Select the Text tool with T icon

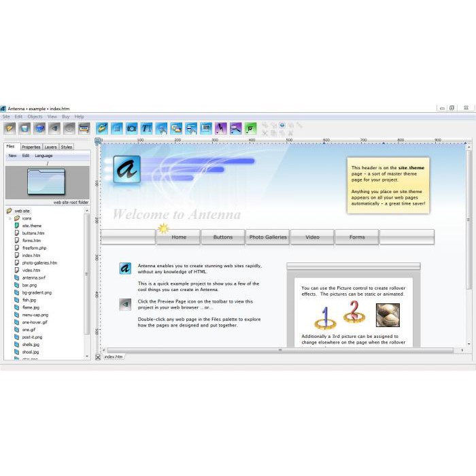(147, 128)
